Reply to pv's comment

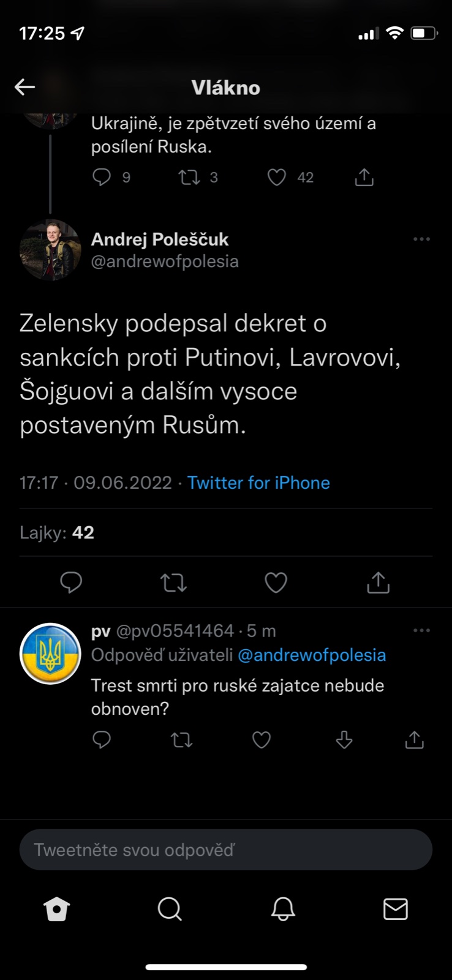click(x=102, y=740)
